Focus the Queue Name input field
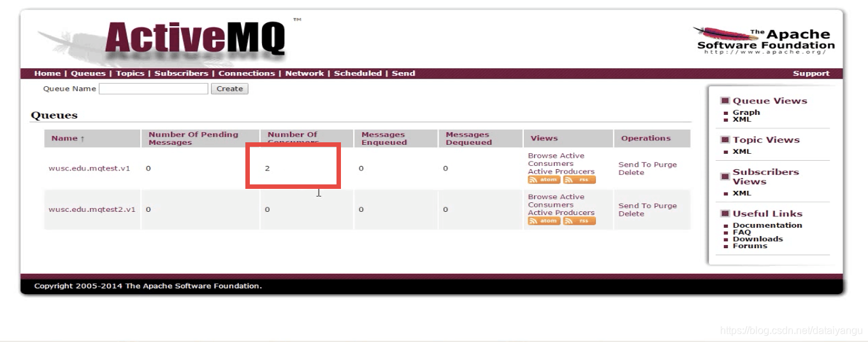The height and width of the screenshot is (342, 868). (x=154, y=89)
